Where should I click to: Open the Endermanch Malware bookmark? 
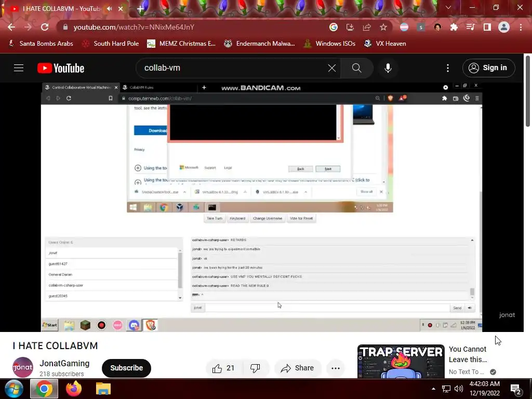click(x=260, y=44)
